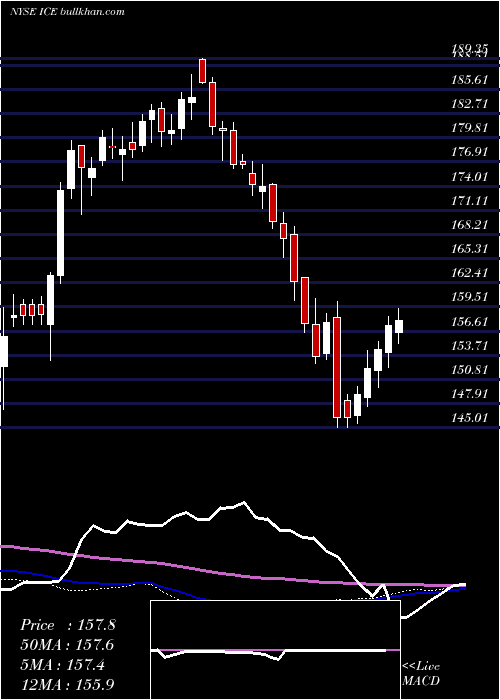
Task: Click the 176.91 price axis label
Action: click(470, 153)
